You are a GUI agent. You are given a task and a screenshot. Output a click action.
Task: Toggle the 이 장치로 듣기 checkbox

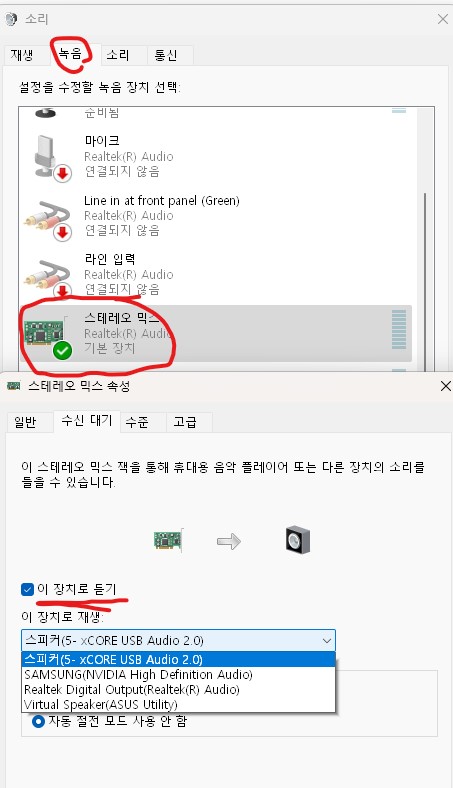point(27,589)
